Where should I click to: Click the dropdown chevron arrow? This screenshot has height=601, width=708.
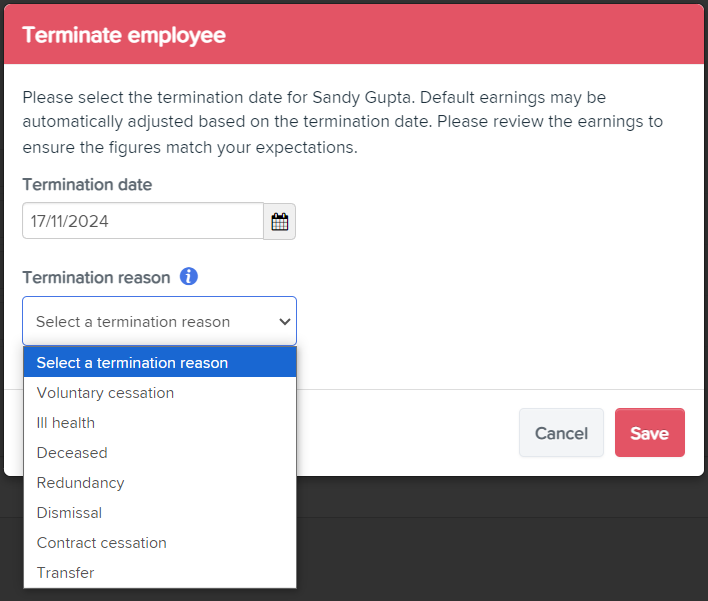tap(284, 321)
